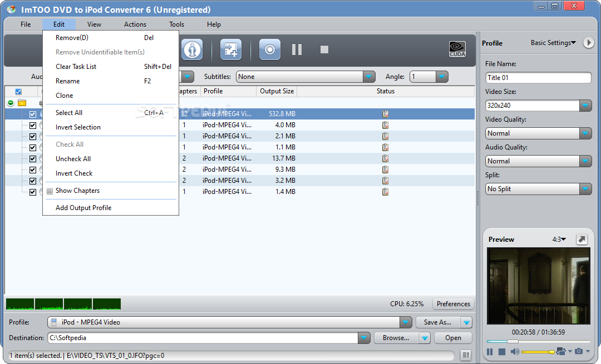Click the preview snapshot camera icon
The width and height of the screenshot is (601, 364).
coord(579,351)
